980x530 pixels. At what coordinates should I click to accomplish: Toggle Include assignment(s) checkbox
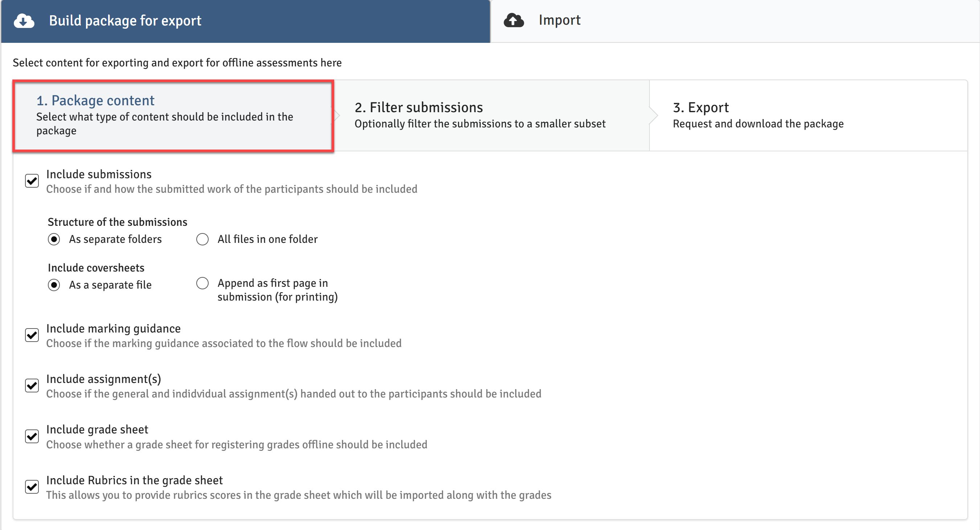click(x=32, y=386)
